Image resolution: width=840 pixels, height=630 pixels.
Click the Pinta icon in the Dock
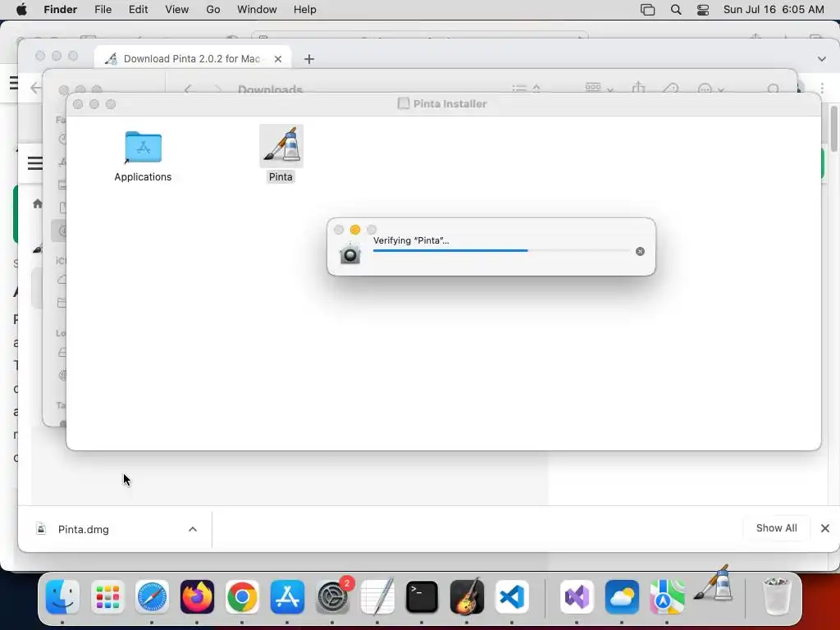point(714,584)
